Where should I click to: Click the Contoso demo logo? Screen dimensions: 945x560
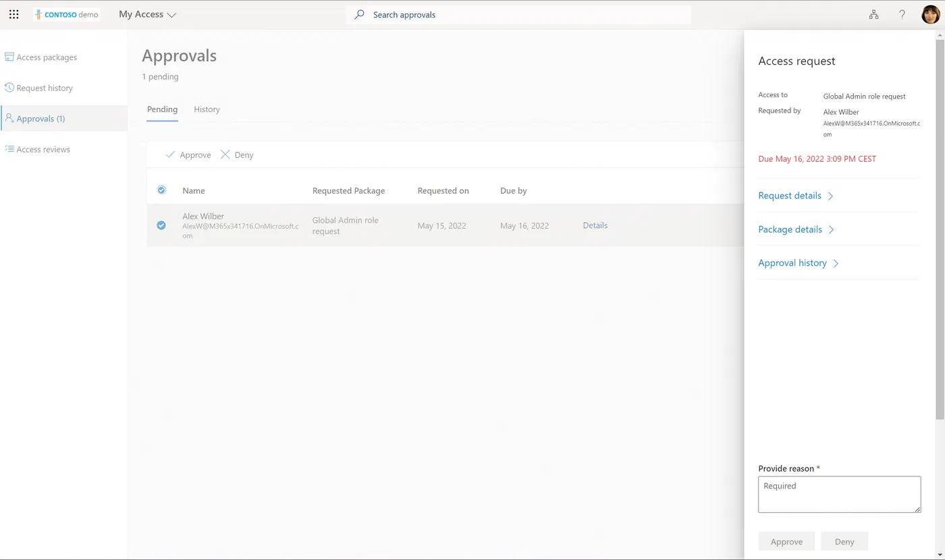click(67, 14)
